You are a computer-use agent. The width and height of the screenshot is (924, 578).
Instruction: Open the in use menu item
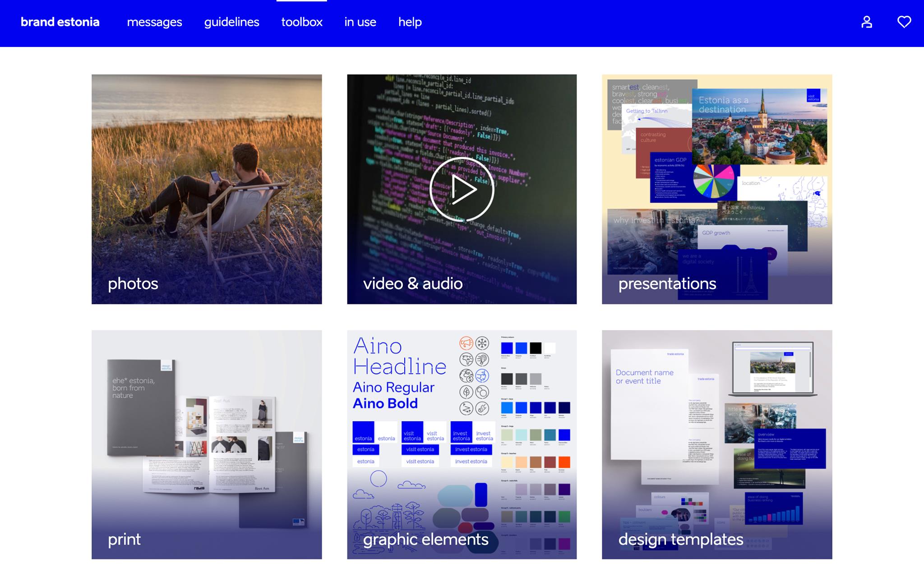pos(360,22)
